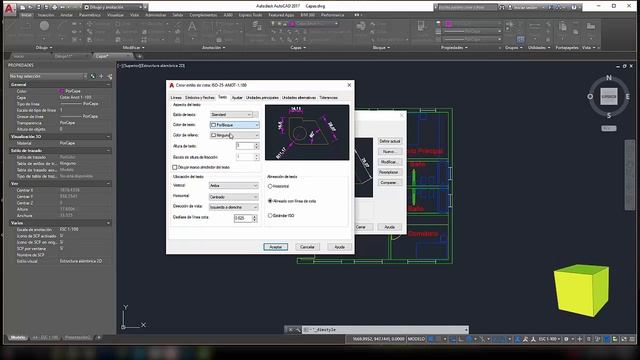Switch to the Líneas tab
Screen dimensions: 640x360
[176, 98]
